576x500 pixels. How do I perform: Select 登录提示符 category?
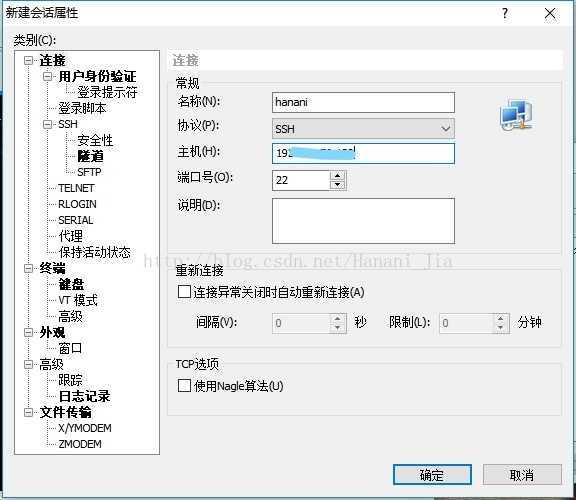click(107, 92)
